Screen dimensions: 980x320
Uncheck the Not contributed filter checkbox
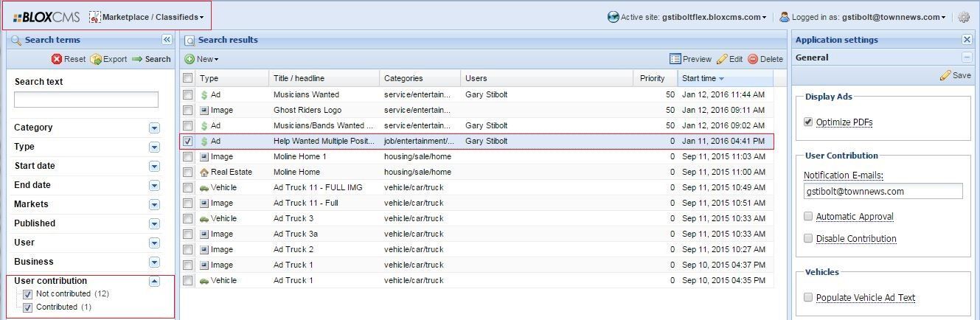(28, 293)
